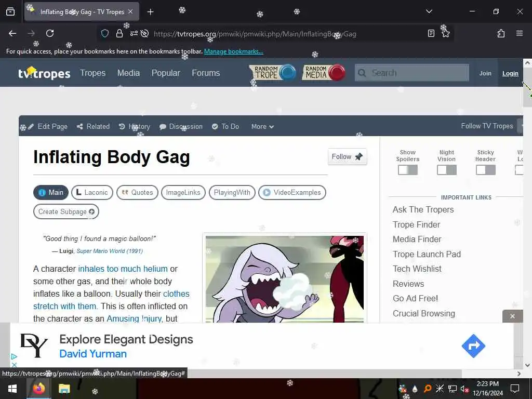Click the Firefox taskbar icon
Viewport: 532px width, 399px height.
tap(38, 389)
